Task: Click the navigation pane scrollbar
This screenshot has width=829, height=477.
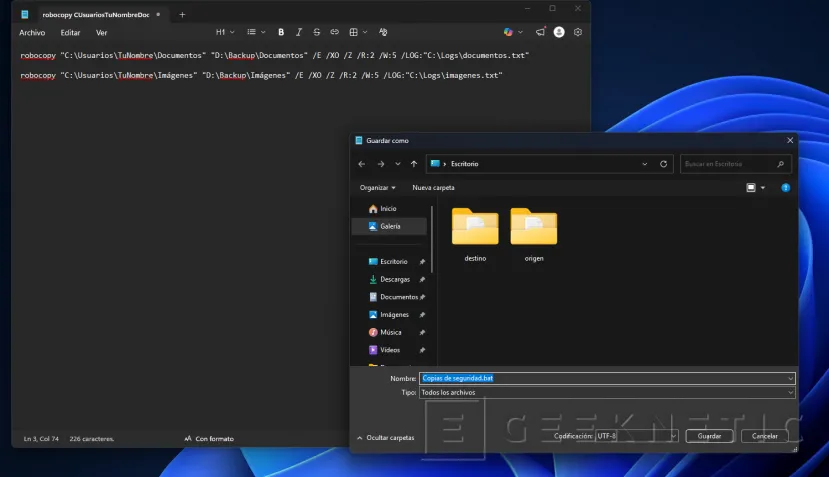Action: click(x=432, y=239)
